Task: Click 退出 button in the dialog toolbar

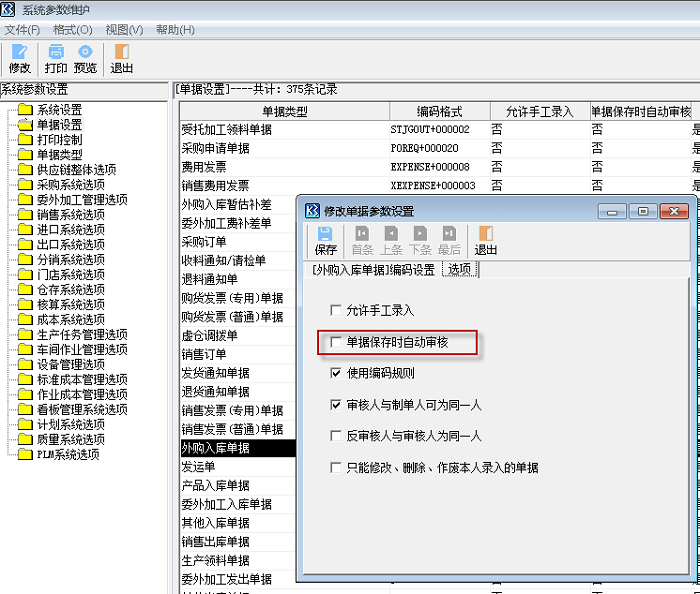Action: (x=485, y=241)
